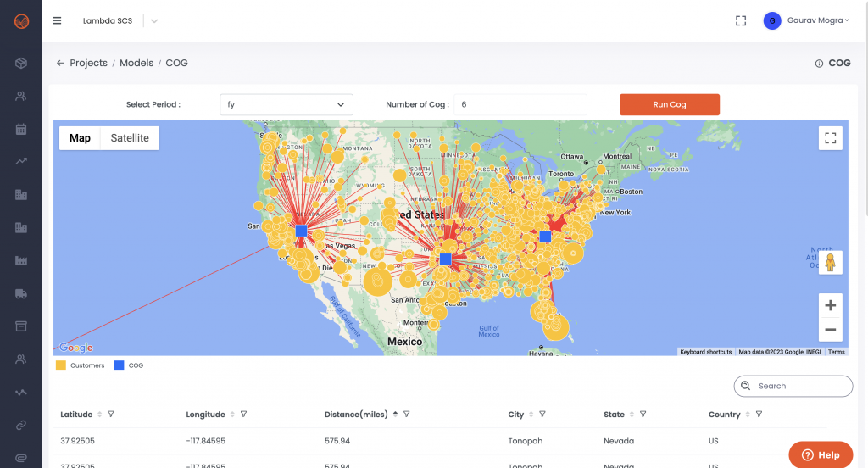Expand the Lambda SCS workspace selector

click(154, 20)
